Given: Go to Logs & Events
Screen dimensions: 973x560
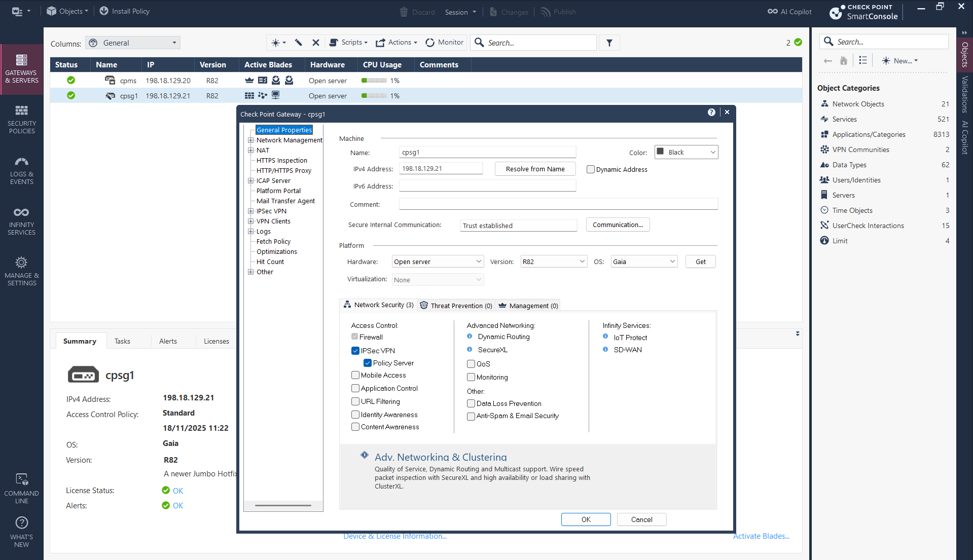Looking at the screenshot, I should (x=21, y=170).
